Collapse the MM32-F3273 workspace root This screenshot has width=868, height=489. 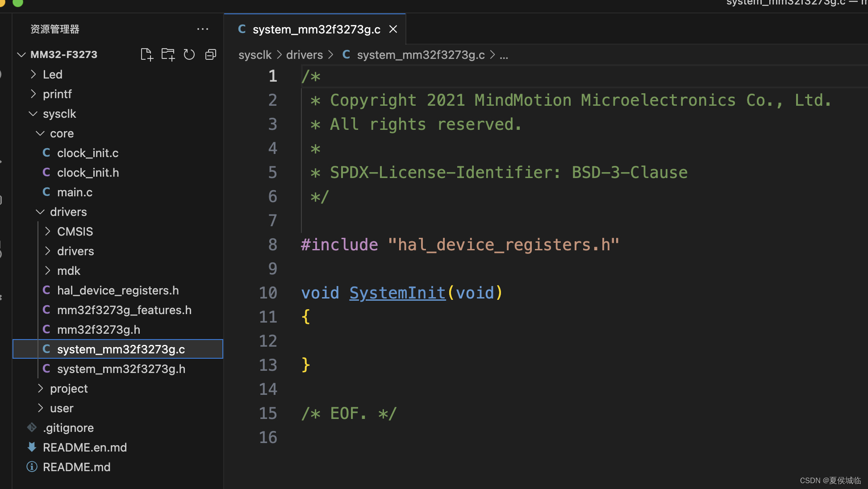[21, 54]
